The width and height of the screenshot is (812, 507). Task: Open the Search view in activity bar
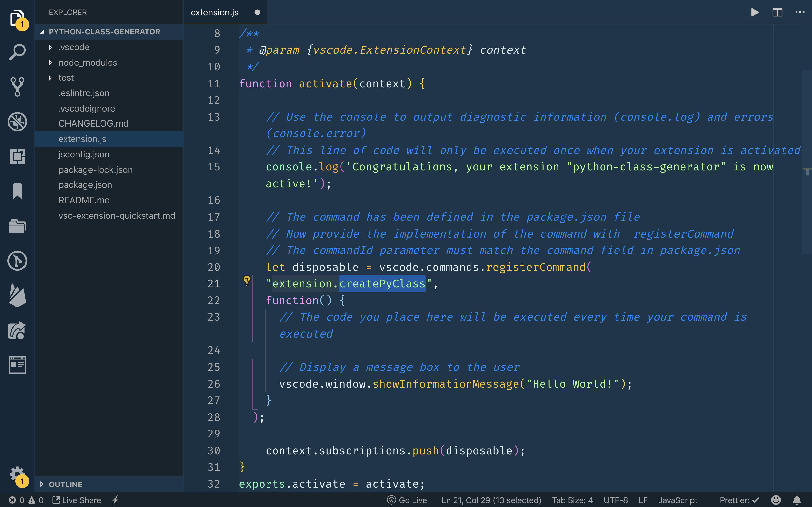(x=17, y=52)
